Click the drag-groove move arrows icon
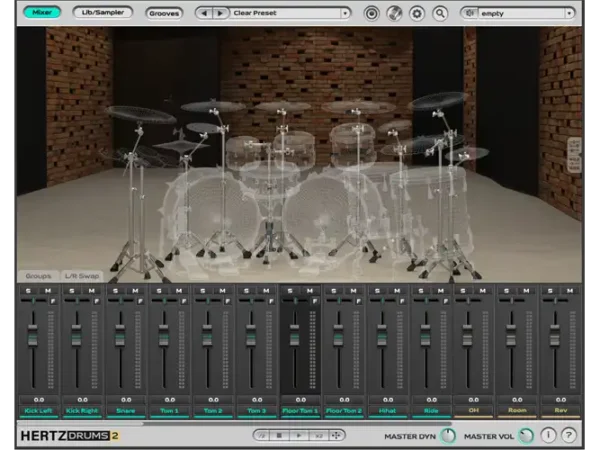Screen dimensions: 600x450 pos(336,435)
